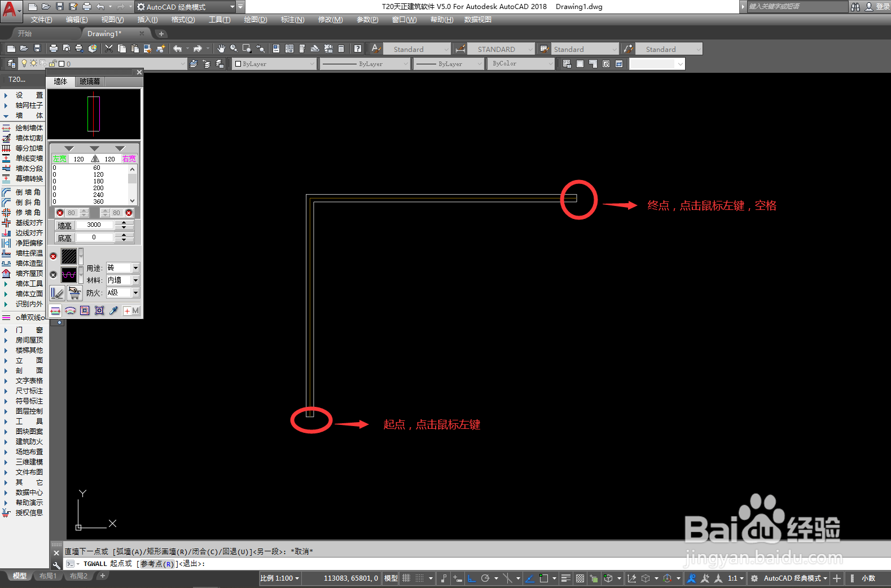Image resolution: width=891 pixels, height=588 pixels.
Task: Increase 墙高 value with up stepper
Action: coord(124,222)
